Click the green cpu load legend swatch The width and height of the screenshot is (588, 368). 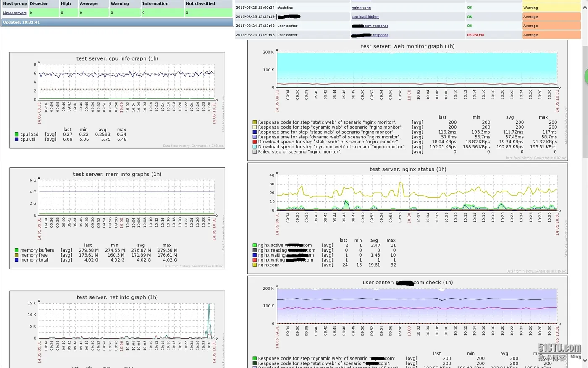point(17,135)
